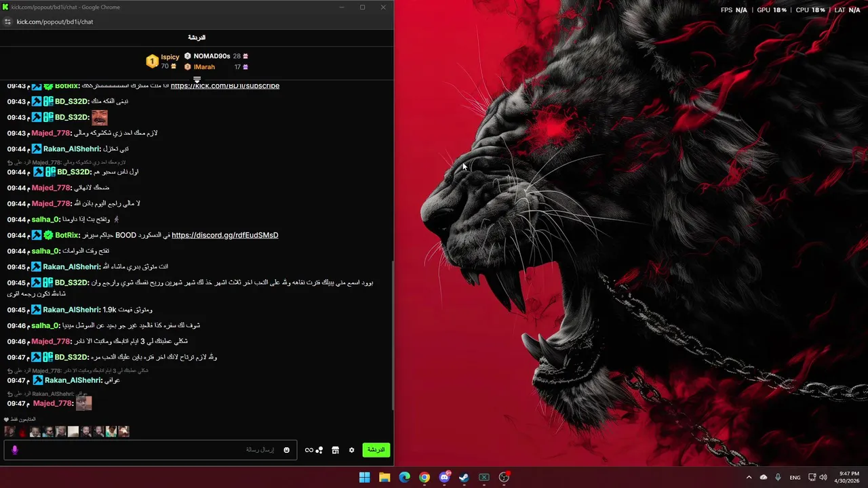
Task: Switch ENG input language
Action: 795,478
